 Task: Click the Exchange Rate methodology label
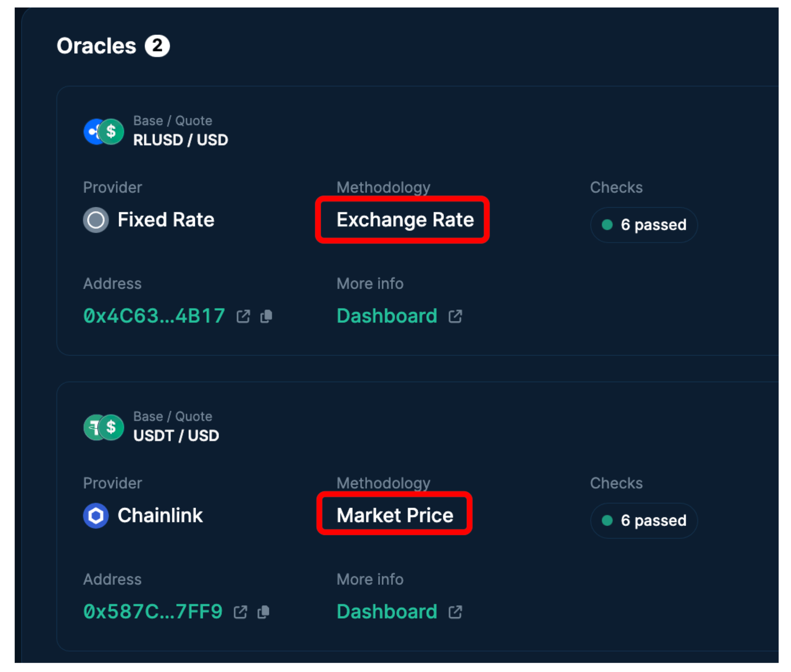[405, 220]
